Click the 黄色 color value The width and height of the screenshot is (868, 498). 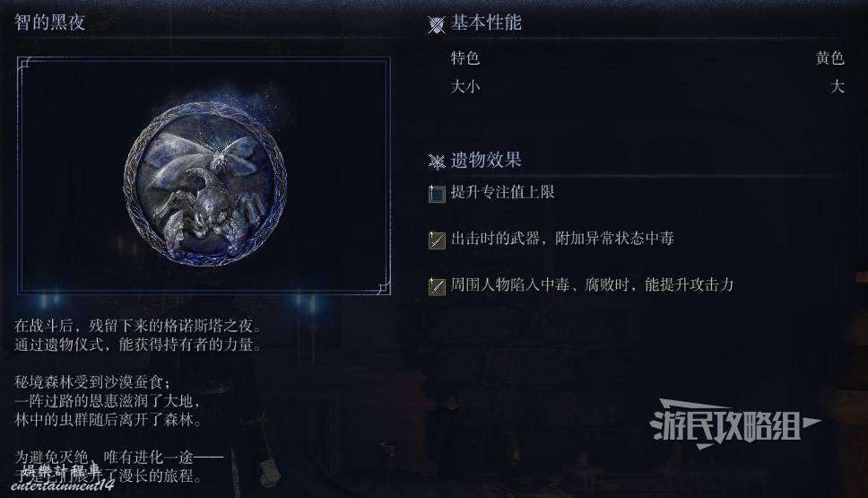[x=829, y=57]
